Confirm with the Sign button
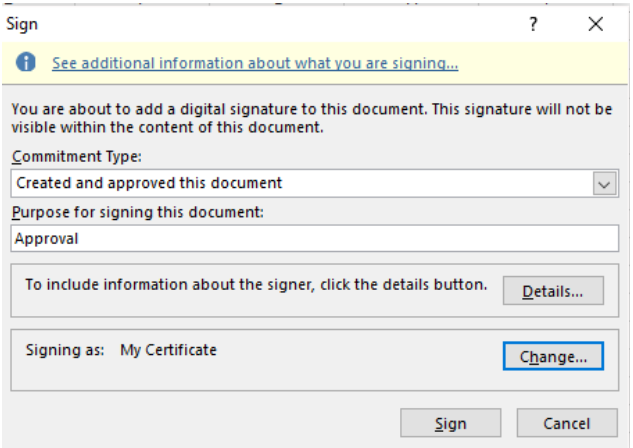The image size is (633, 448). (x=451, y=423)
